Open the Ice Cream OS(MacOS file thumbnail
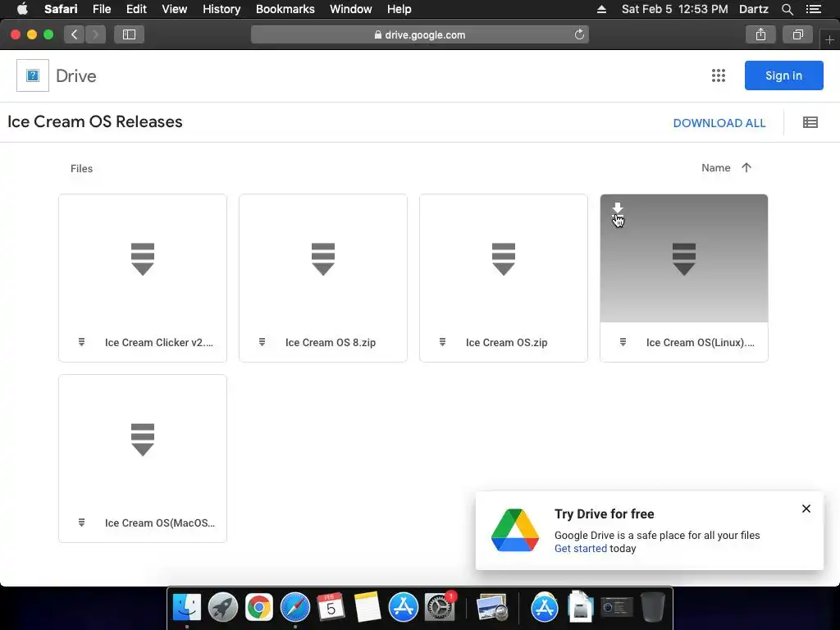Image resolution: width=840 pixels, height=630 pixels. (143, 440)
